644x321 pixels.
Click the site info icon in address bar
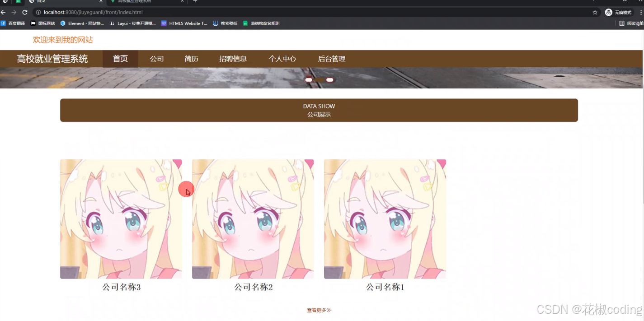click(38, 12)
